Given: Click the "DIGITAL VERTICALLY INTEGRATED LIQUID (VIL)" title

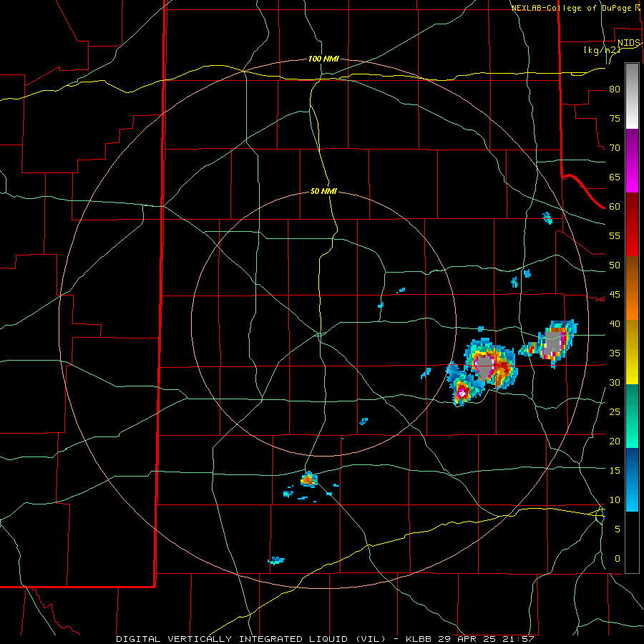Looking at the screenshot, I should pos(250,639).
